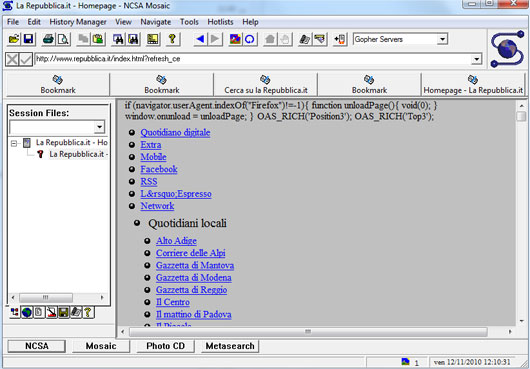530x369 pixels.
Task: Click the URL address input field
Action: click(253, 59)
